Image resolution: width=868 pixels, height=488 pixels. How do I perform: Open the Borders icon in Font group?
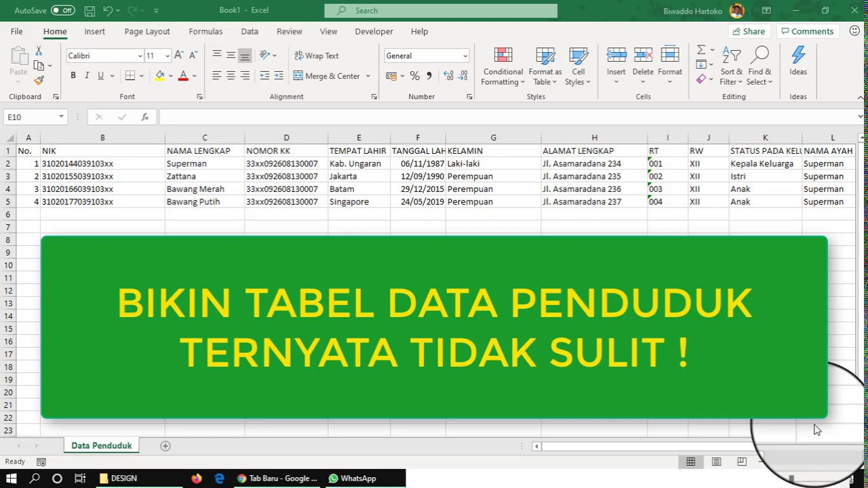[130, 76]
